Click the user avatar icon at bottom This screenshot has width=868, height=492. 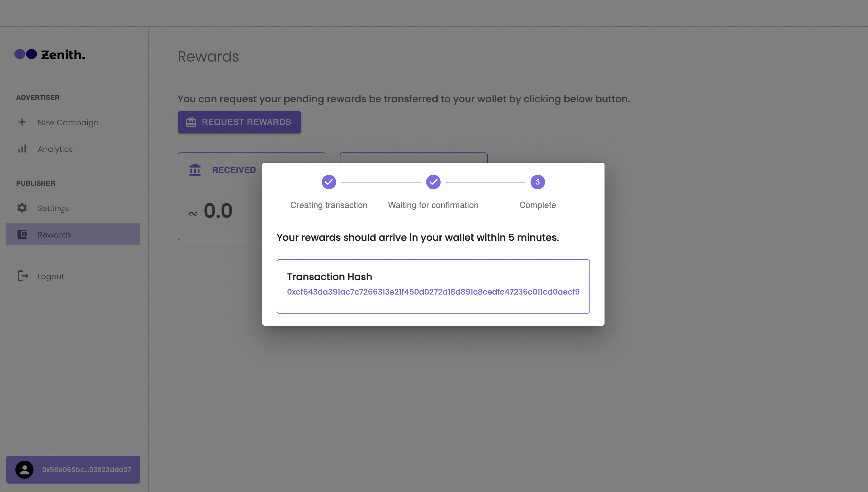[24, 469]
